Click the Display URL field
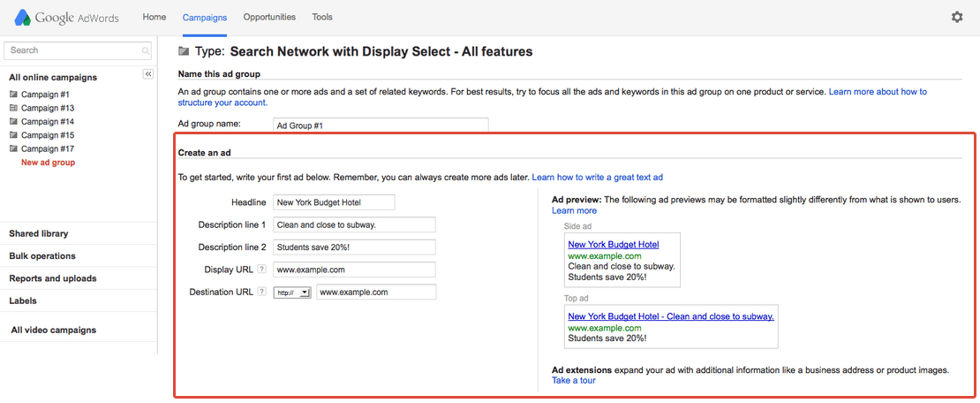The image size is (980, 403). pos(354,270)
